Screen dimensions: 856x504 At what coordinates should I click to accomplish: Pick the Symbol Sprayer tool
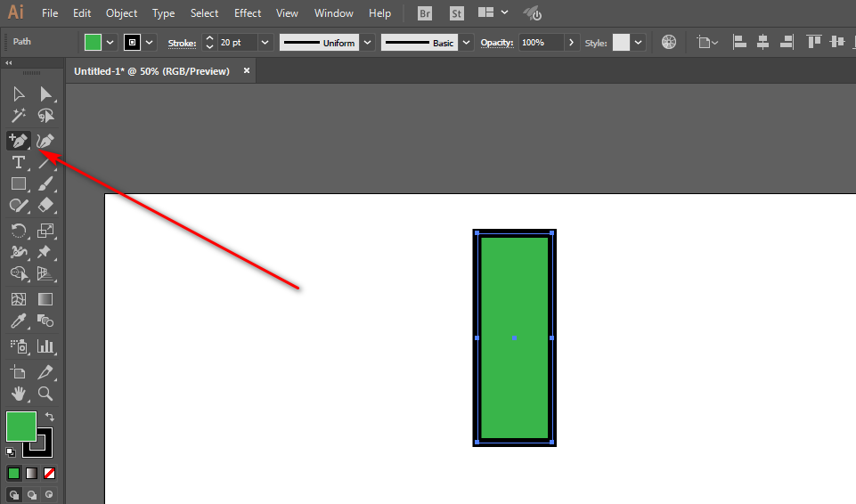19,346
